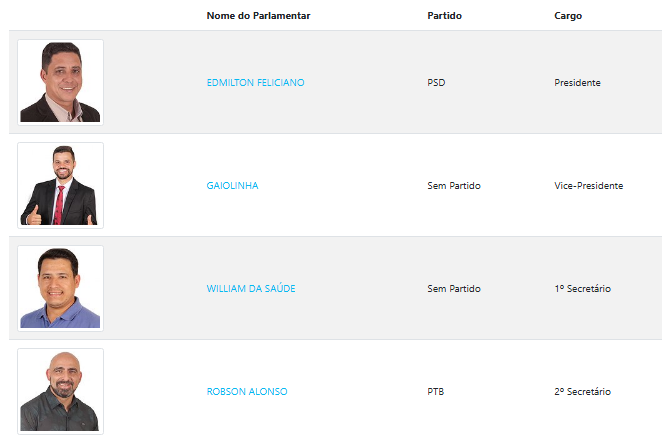This screenshot has width=662, height=441.
Task: Select the 2º Secretário role cell
Action: point(582,392)
